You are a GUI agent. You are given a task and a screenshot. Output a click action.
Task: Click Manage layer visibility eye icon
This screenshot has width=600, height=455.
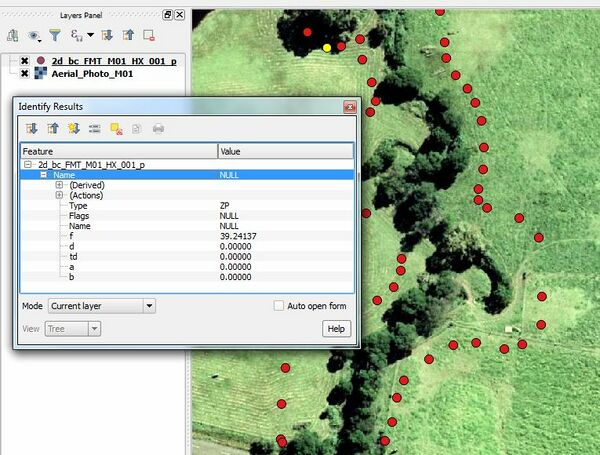coord(35,35)
